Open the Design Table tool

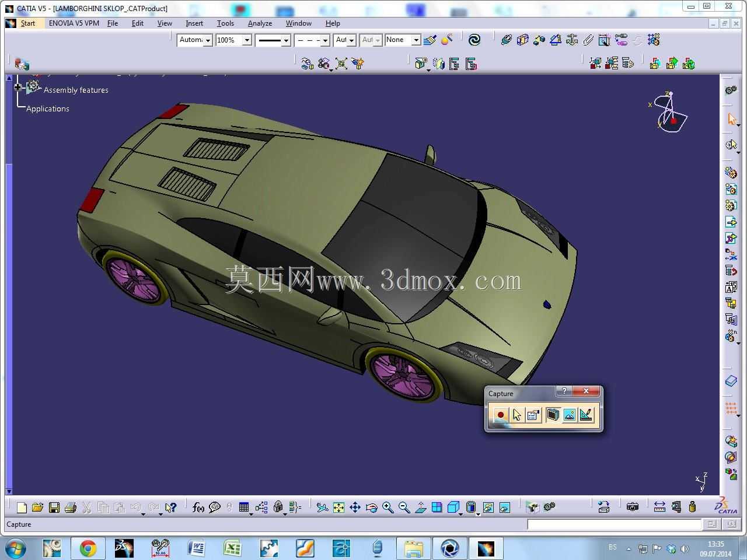point(244,508)
